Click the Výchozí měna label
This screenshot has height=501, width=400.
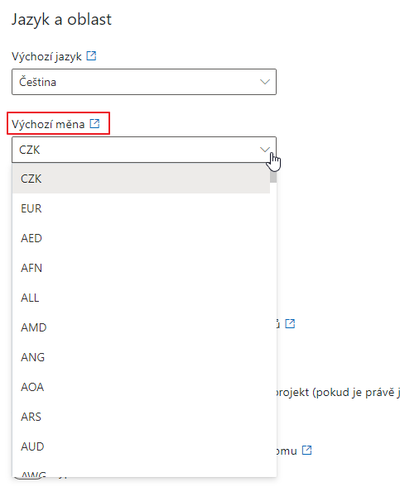pyautogui.click(x=48, y=124)
